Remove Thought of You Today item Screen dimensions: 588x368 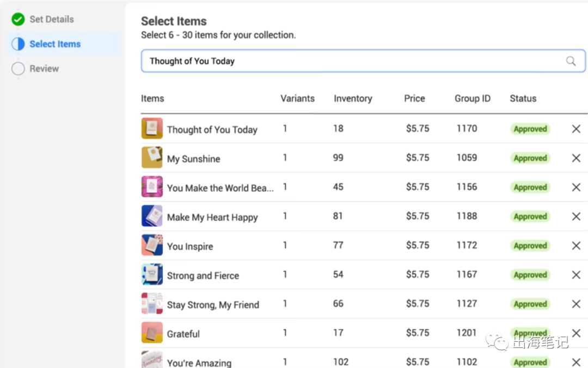pyautogui.click(x=576, y=129)
